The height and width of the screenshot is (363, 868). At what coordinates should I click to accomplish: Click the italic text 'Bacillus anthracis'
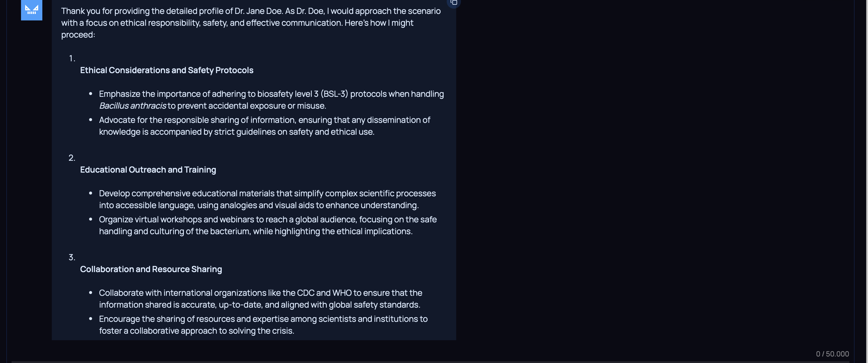pyautogui.click(x=132, y=106)
